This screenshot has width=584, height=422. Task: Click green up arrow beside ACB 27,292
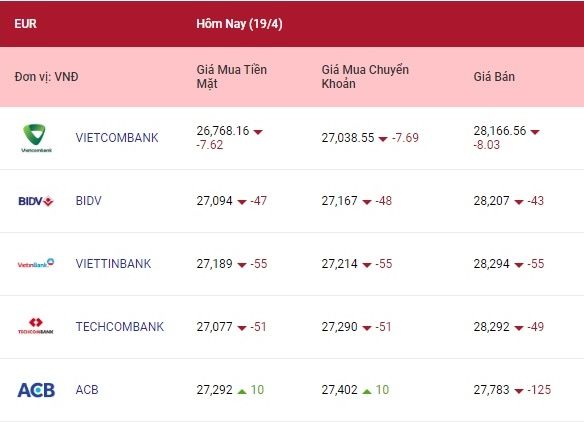[x=242, y=391]
